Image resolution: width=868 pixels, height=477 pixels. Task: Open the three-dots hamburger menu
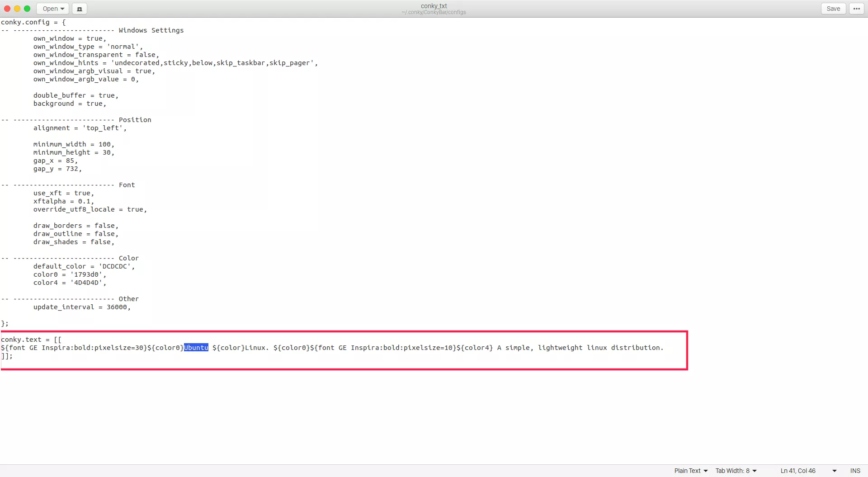pyautogui.click(x=857, y=9)
